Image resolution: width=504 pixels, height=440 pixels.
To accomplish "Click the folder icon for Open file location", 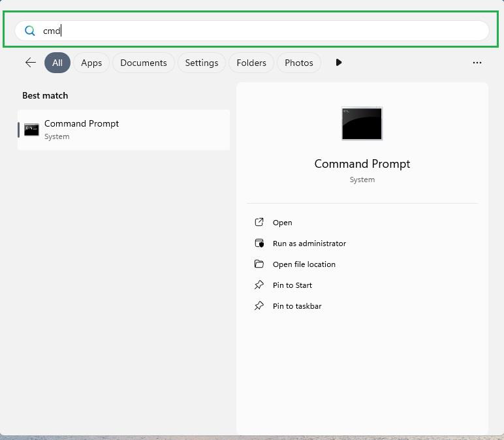I will pos(259,264).
